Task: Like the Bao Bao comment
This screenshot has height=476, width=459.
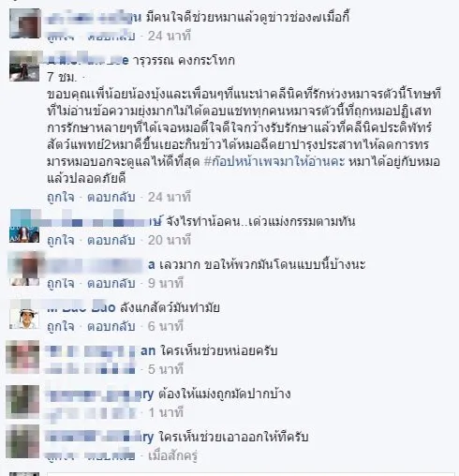Action: [61, 326]
